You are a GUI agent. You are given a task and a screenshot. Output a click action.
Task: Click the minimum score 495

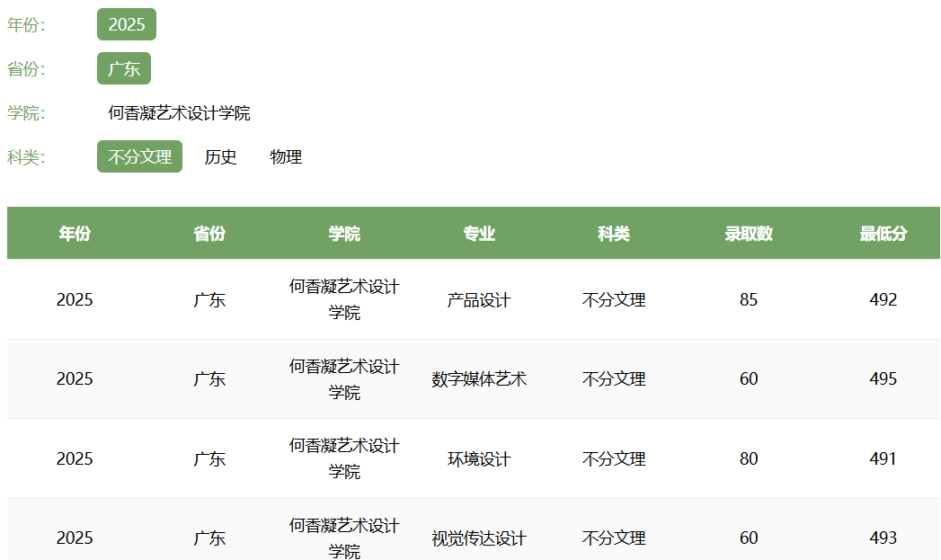click(x=883, y=378)
